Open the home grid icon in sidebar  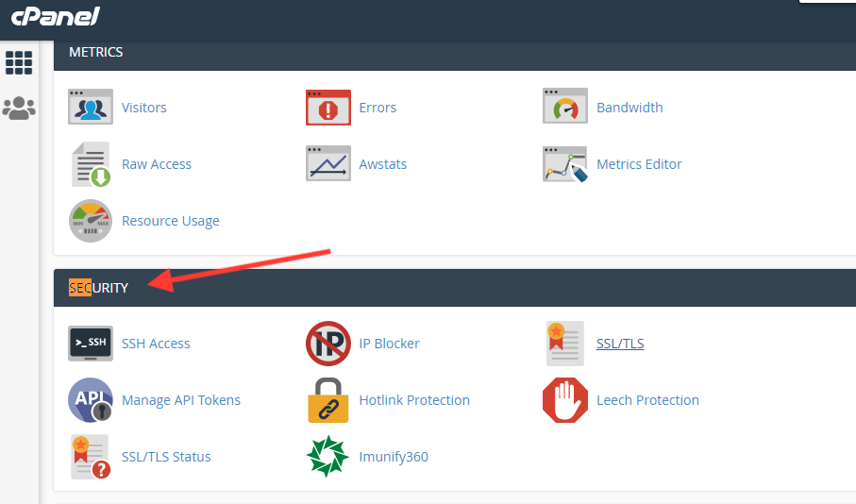pyautogui.click(x=19, y=62)
